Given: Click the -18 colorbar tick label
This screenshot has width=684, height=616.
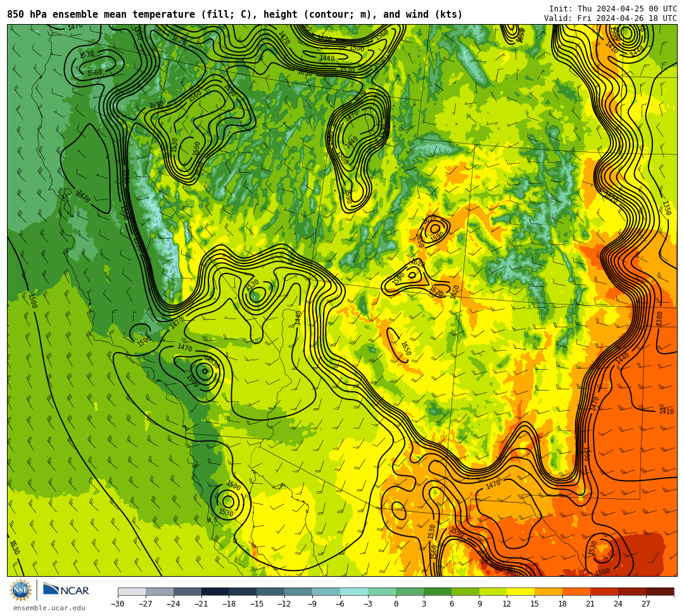Looking at the screenshot, I should [x=229, y=604].
